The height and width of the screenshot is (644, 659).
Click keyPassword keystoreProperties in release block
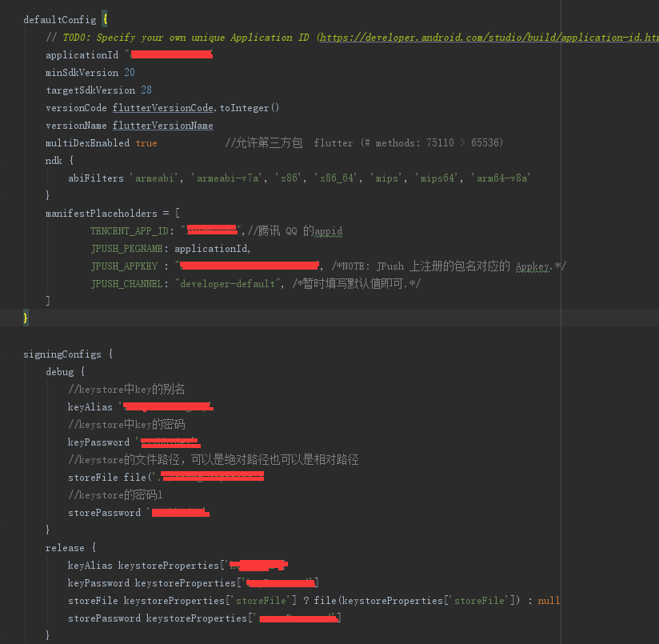tap(152, 583)
